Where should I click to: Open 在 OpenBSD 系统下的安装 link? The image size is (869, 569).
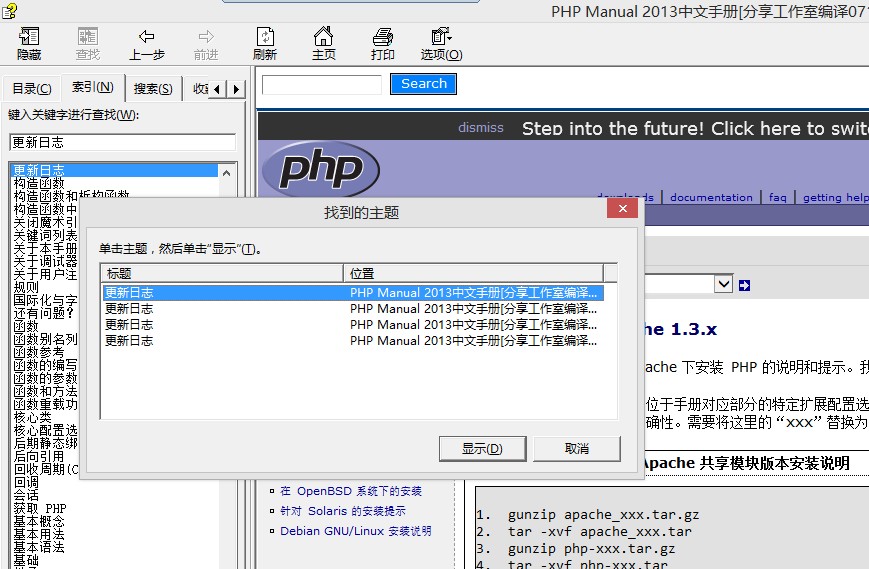(x=351, y=491)
